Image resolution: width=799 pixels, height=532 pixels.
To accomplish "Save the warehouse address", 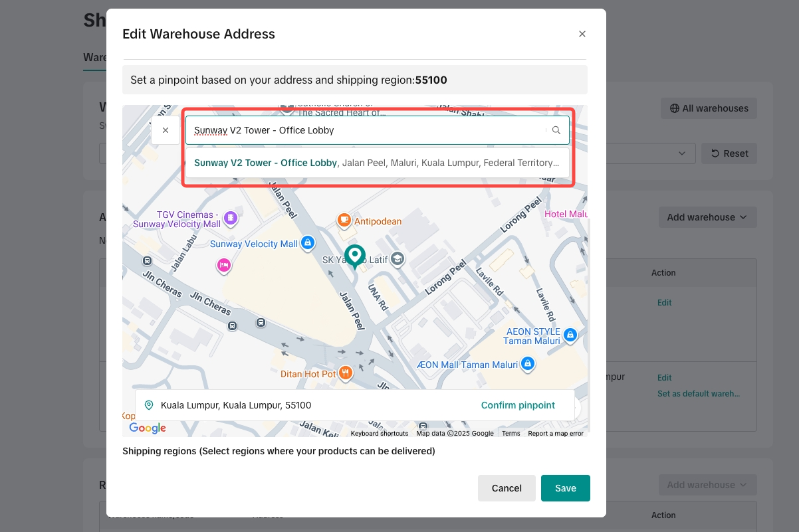I will 566,488.
